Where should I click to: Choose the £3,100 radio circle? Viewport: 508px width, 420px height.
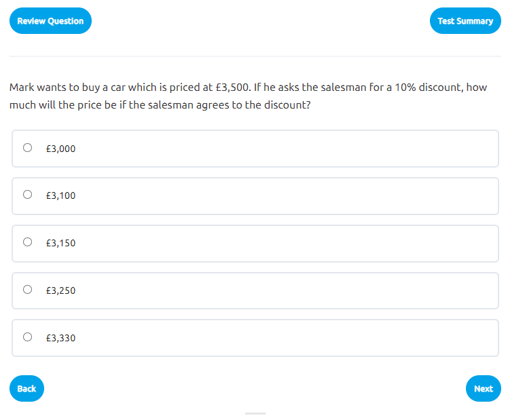pyautogui.click(x=27, y=195)
